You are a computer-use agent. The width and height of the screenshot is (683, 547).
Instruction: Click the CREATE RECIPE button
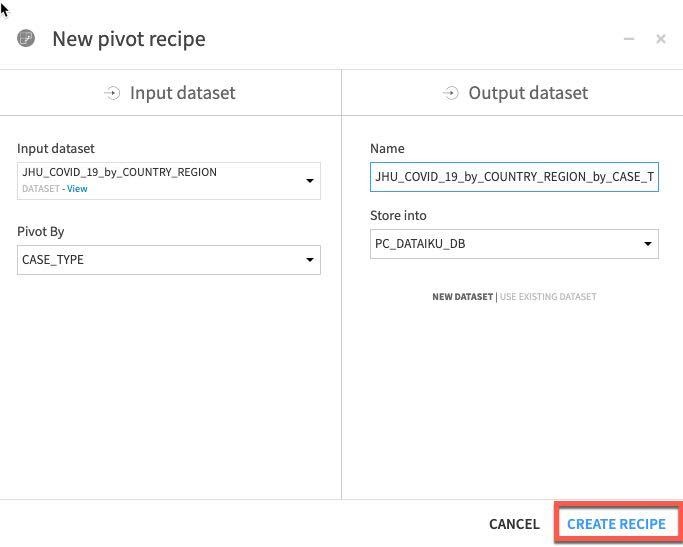(x=616, y=524)
